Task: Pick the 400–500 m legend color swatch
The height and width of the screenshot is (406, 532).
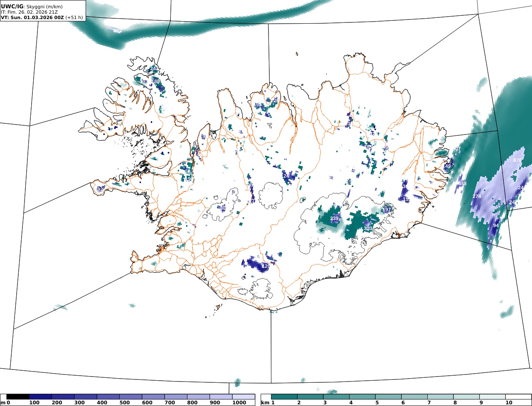Action: click(108, 397)
